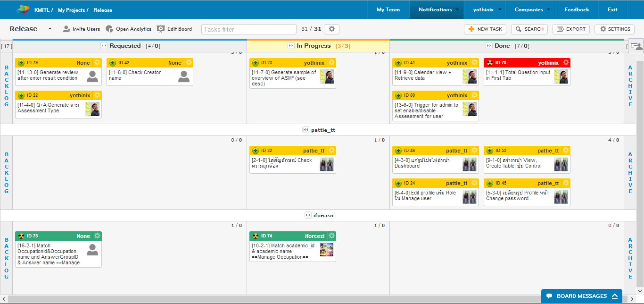This screenshot has width=644, height=304.
Task: Click the EXPORT button
Action: (571, 29)
